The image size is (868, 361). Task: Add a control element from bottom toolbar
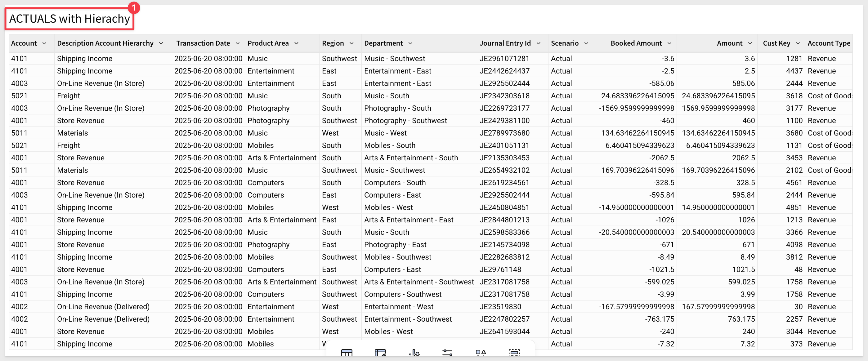pos(447,352)
